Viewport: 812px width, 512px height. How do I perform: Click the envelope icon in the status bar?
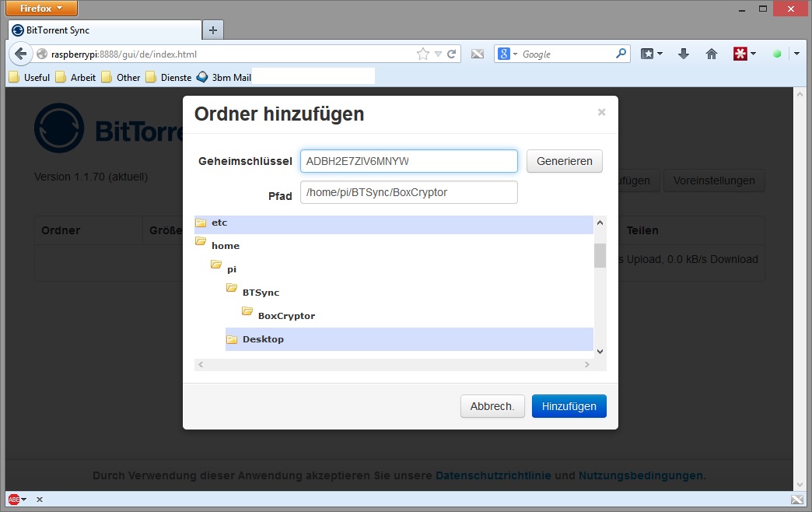click(797, 500)
